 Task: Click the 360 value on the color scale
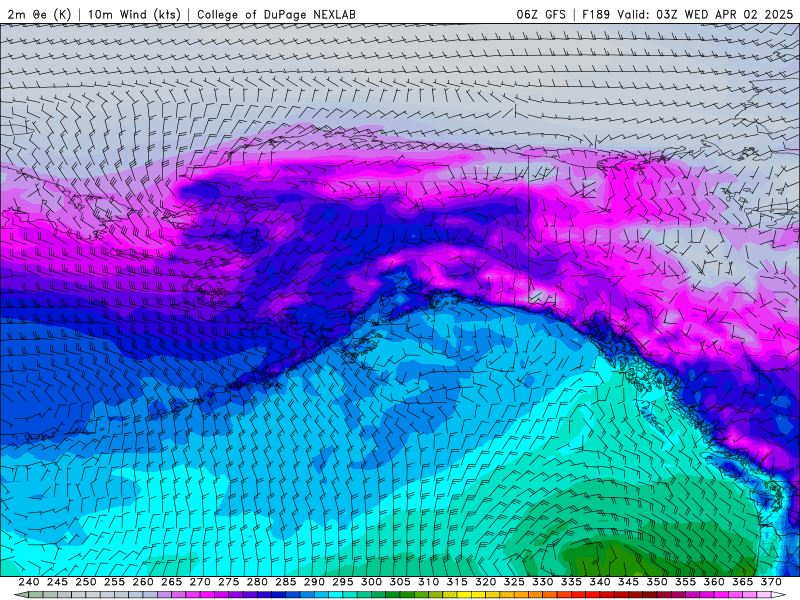click(714, 582)
